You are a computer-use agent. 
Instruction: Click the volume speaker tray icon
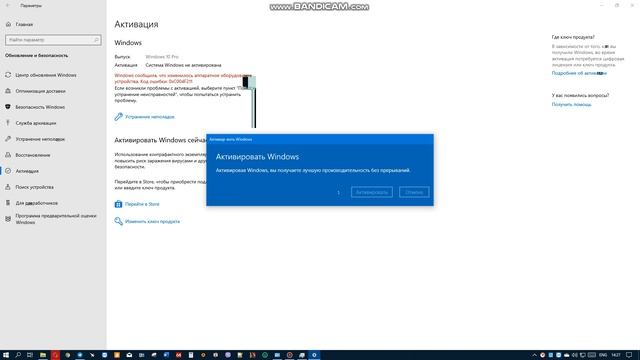(x=575, y=355)
